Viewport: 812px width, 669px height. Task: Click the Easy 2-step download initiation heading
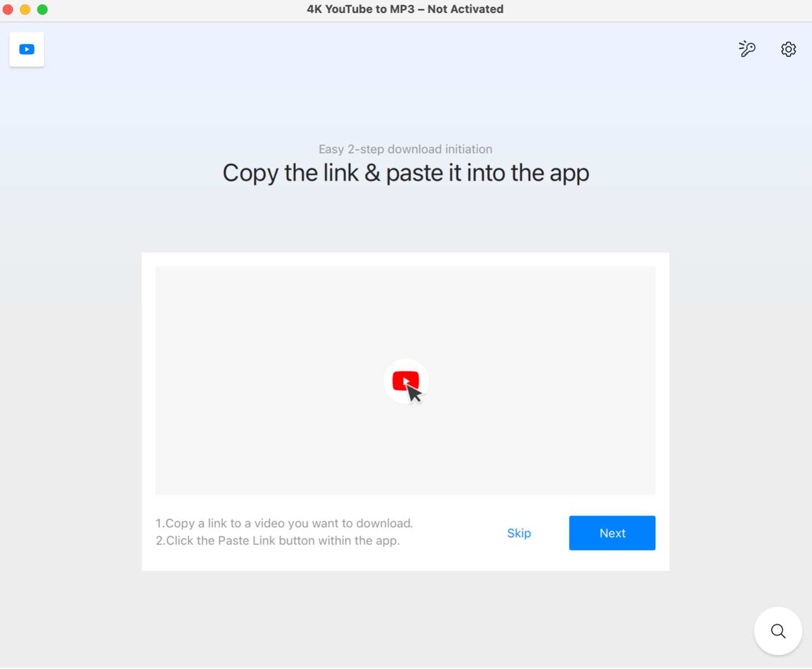coord(405,149)
